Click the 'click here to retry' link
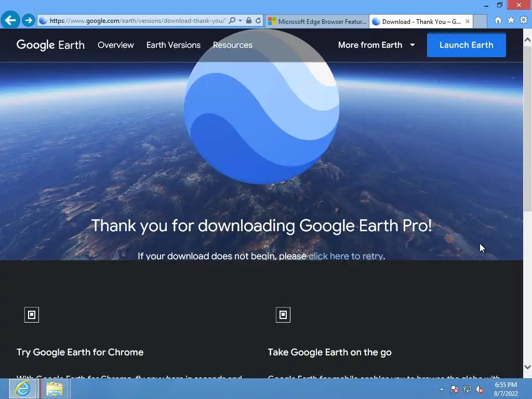 (345, 256)
